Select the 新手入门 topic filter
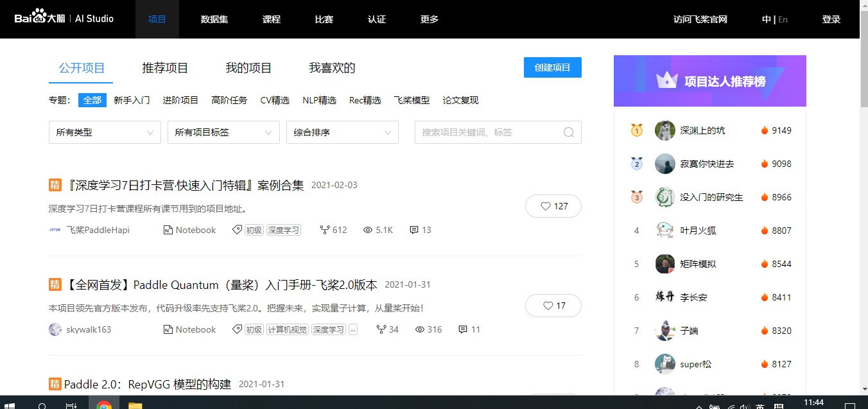 132,100
